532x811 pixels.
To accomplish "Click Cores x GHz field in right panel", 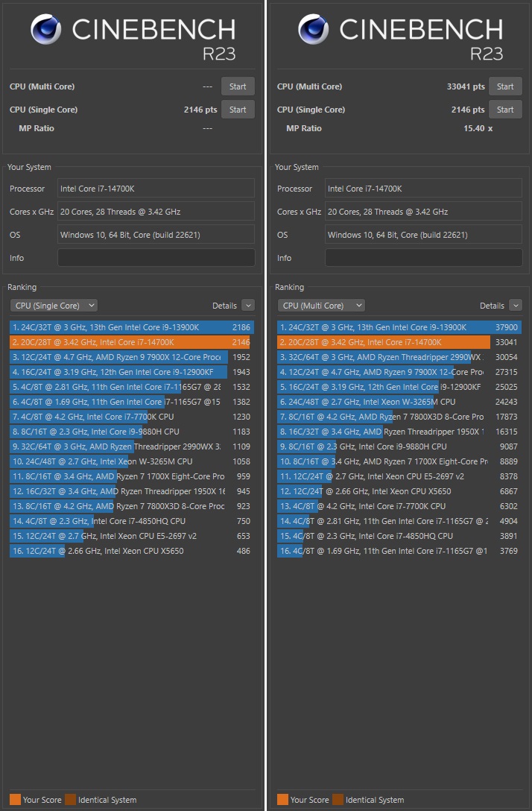I will [423, 212].
